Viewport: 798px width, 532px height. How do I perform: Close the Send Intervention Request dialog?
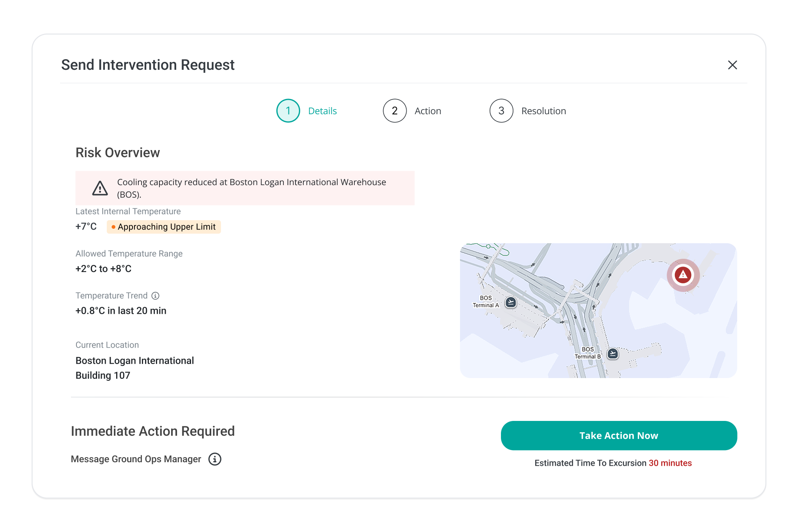point(733,65)
